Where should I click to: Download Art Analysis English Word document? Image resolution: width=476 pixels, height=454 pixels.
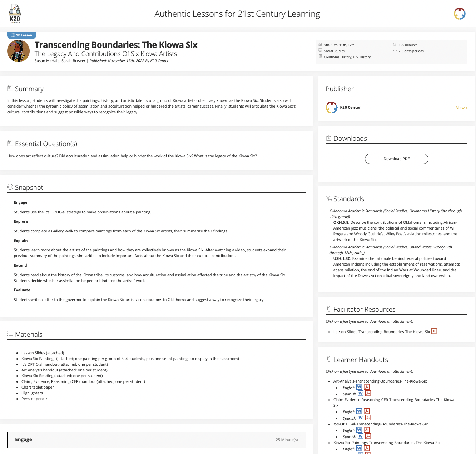pyautogui.click(x=359, y=387)
